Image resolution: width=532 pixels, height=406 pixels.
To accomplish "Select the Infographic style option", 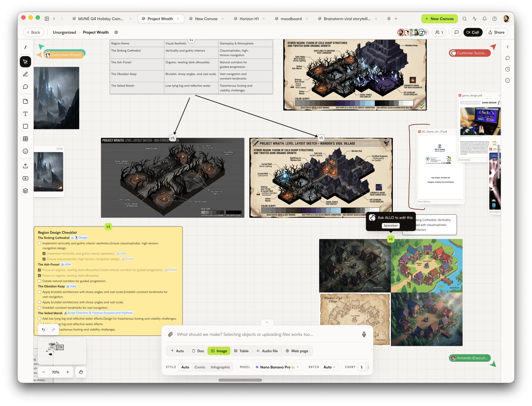I will pyautogui.click(x=220, y=367).
